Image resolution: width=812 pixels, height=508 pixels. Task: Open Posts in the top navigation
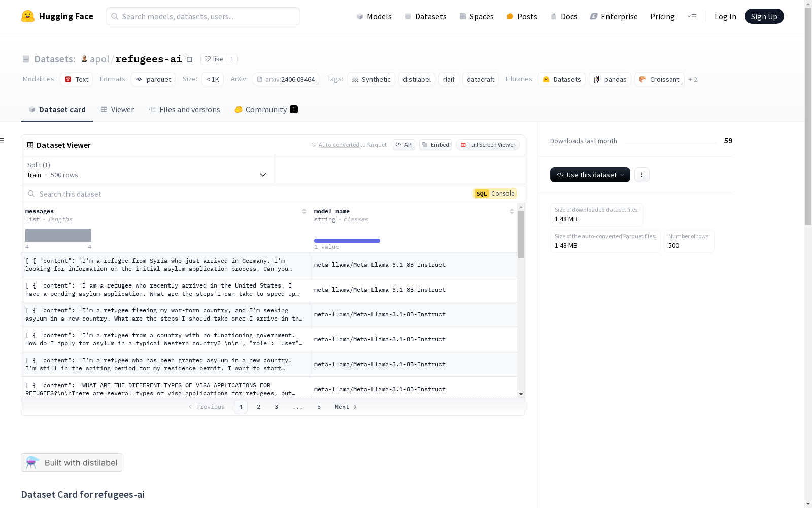coord(522,16)
